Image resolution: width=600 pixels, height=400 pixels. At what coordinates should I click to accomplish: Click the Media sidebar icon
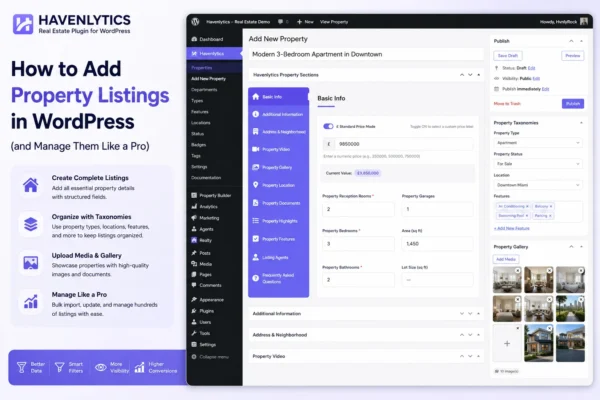tap(194, 264)
